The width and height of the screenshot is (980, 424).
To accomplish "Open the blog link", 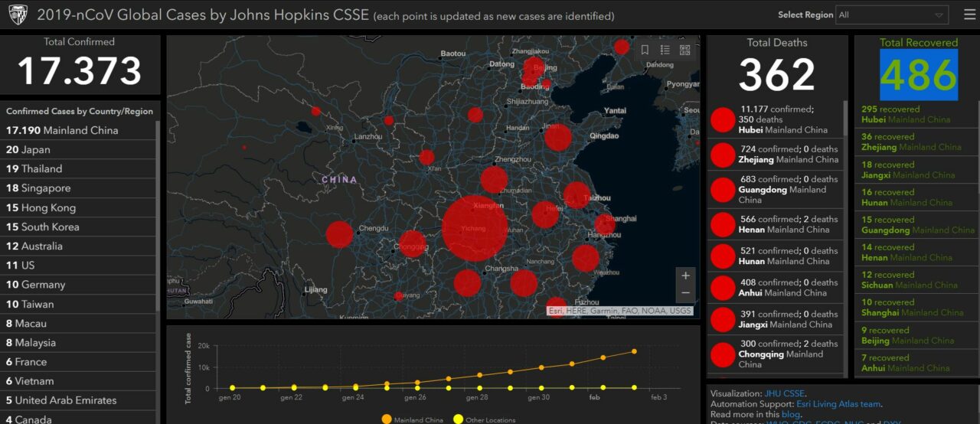I will [x=790, y=414].
